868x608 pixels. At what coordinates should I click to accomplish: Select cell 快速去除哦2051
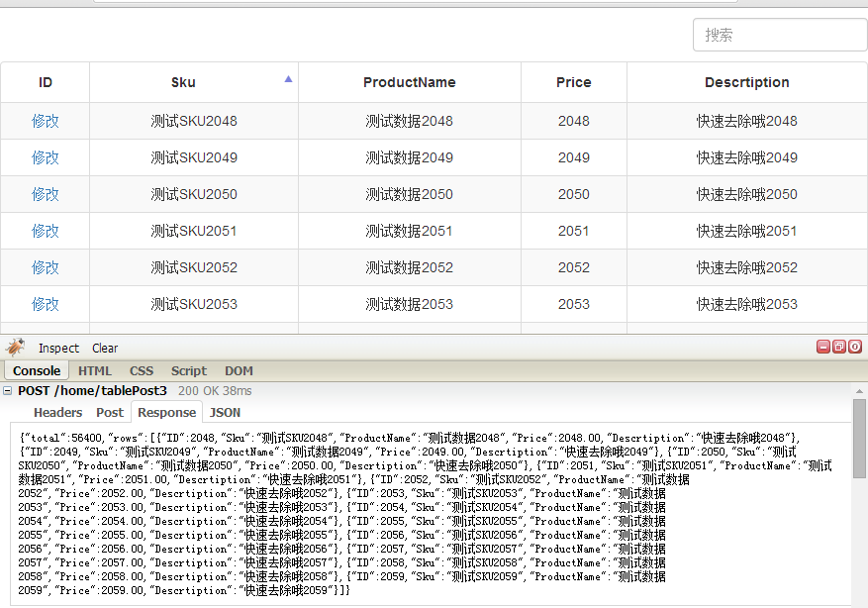tap(747, 231)
